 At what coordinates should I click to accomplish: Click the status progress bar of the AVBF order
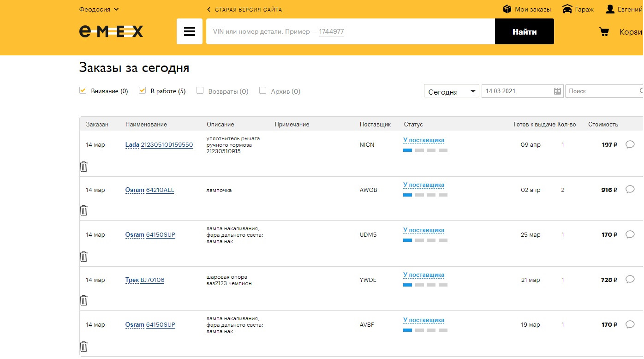(425, 330)
